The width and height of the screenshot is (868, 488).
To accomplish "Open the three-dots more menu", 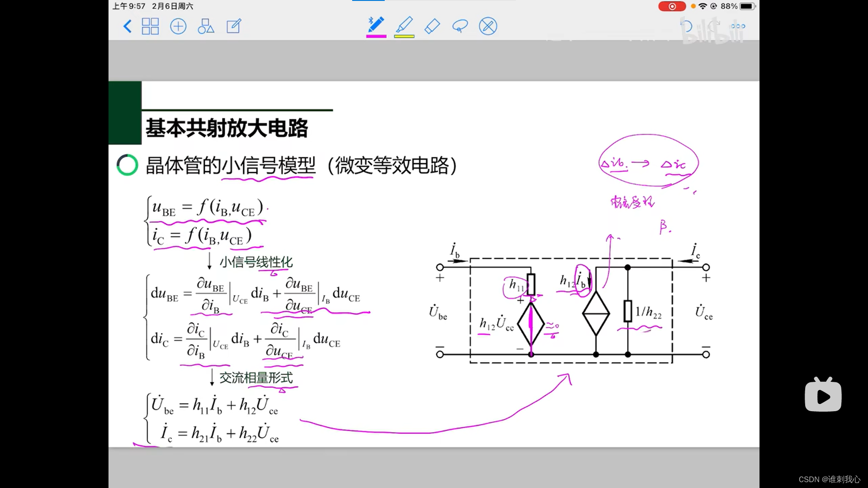I will coord(738,26).
